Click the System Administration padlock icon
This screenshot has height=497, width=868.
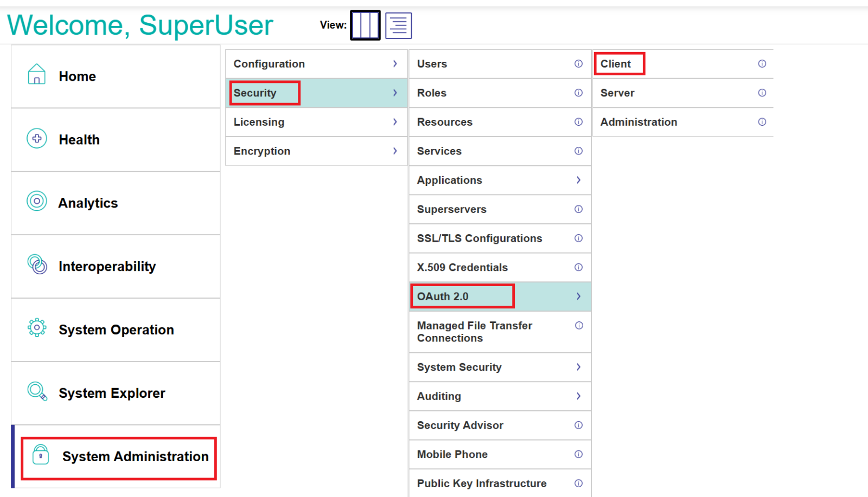point(41,455)
